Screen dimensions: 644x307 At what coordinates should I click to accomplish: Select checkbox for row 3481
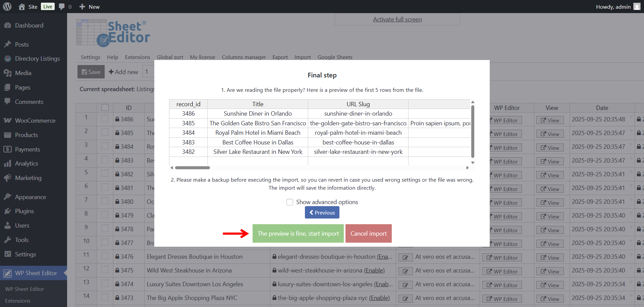tap(105, 187)
